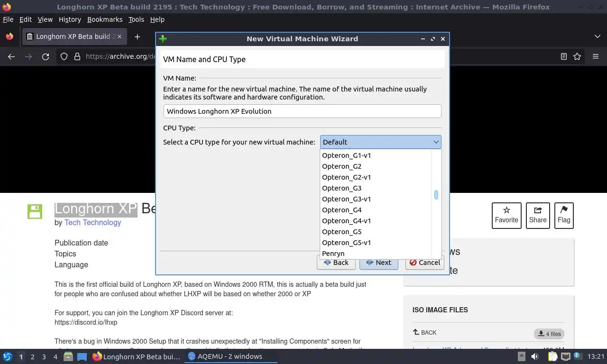Click the AQEMU - 2 windows taskbar entry

coord(231,356)
